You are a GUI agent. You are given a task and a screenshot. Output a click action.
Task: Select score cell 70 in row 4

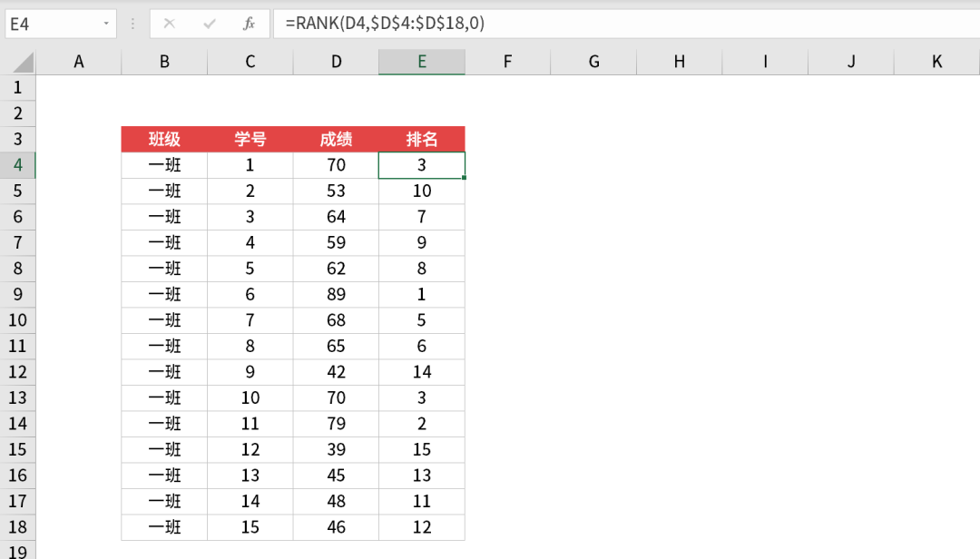[336, 165]
